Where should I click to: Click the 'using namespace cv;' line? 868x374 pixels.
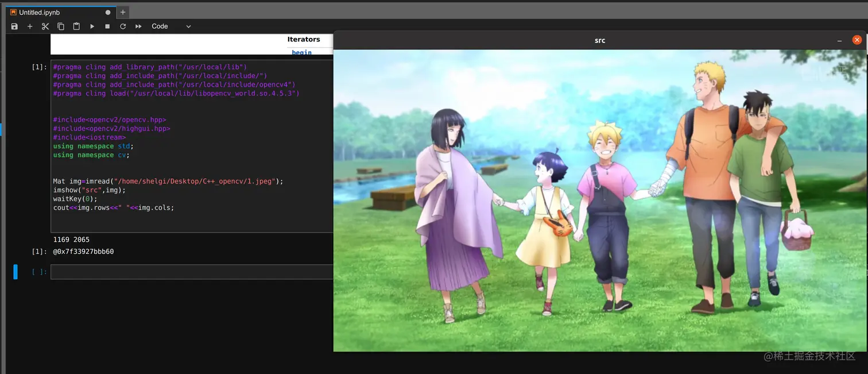click(x=91, y=155)
